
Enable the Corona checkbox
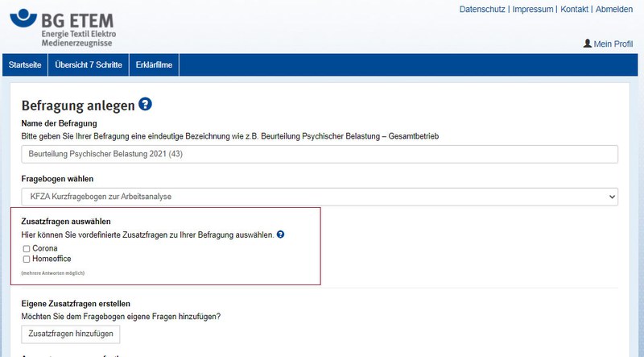click(x=27, y=248)
